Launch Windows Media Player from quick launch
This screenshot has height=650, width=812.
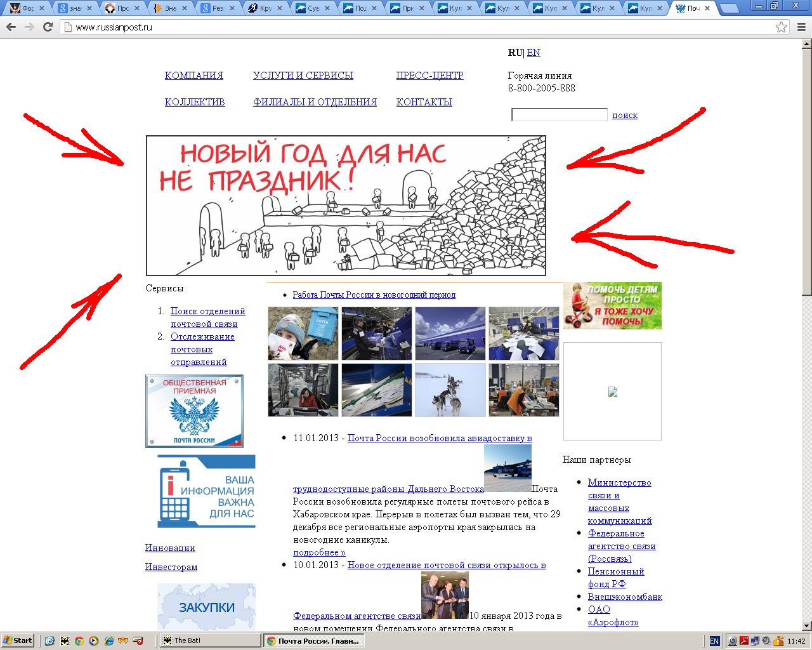click(x=94, y=640)
